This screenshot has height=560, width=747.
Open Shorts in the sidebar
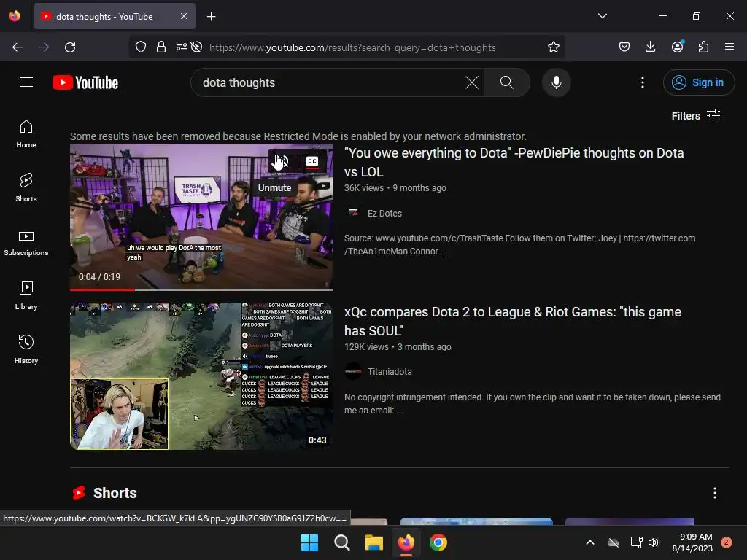[26, 187]
